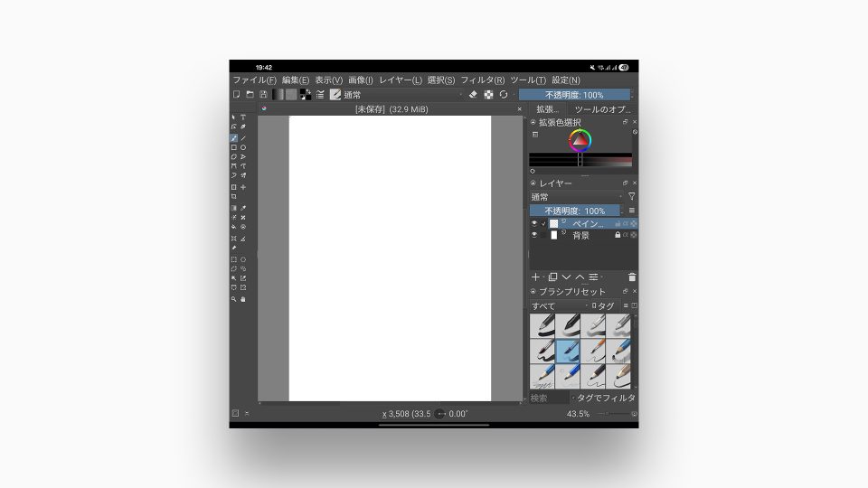Open the フィルタ(R) menu
The width and height of the screenshot is (868, 488).
tap(483, 80)
